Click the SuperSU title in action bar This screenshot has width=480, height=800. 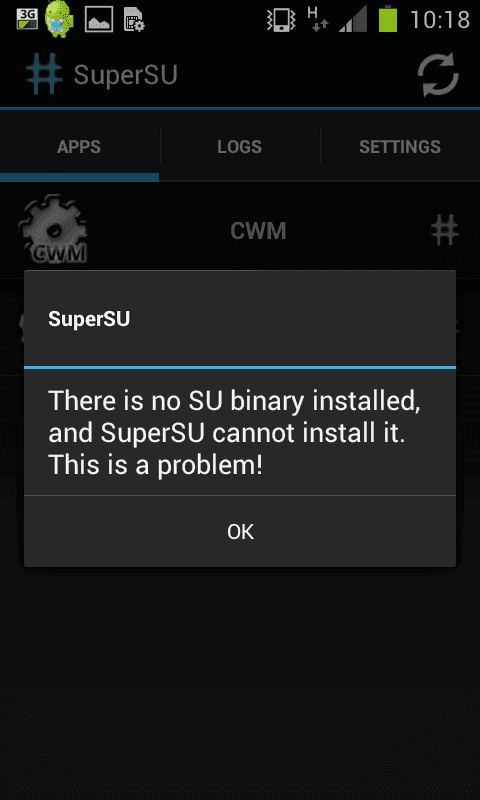(125, 75)
